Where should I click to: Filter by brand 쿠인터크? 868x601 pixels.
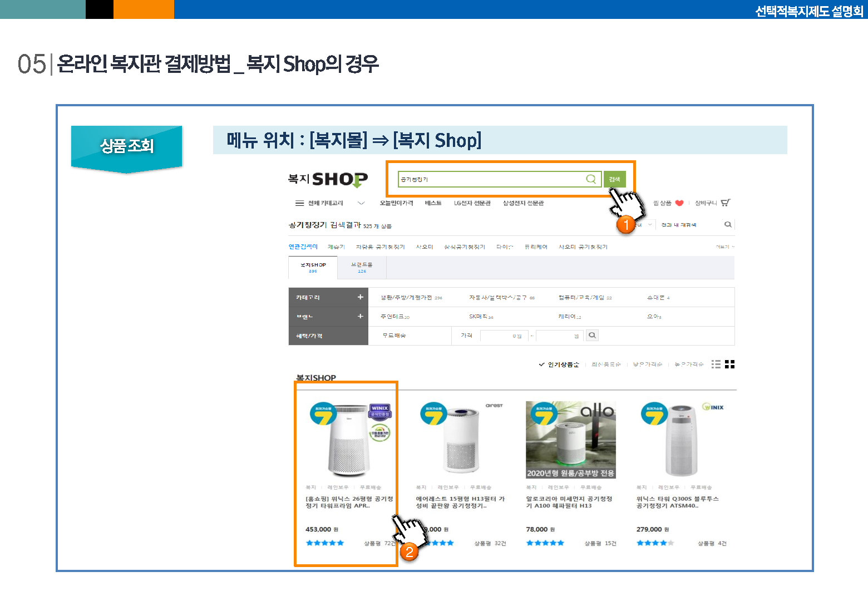(x=395, y=317)
